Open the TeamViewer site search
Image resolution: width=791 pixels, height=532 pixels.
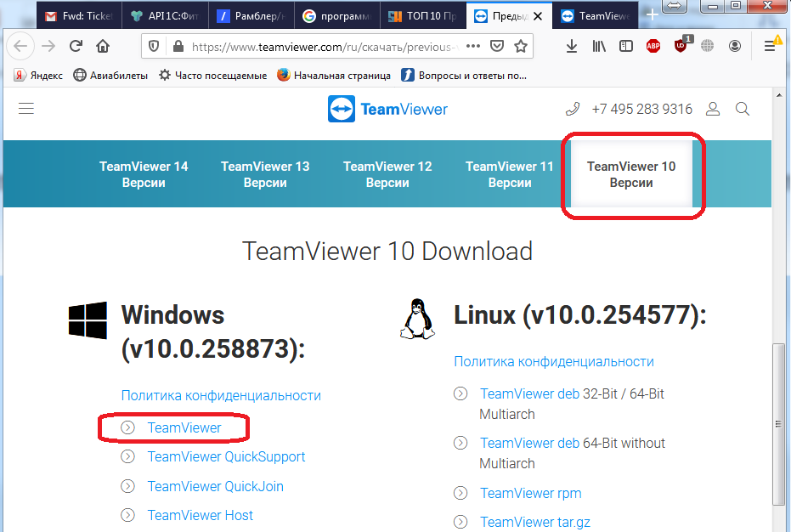(x=742, y=109)
